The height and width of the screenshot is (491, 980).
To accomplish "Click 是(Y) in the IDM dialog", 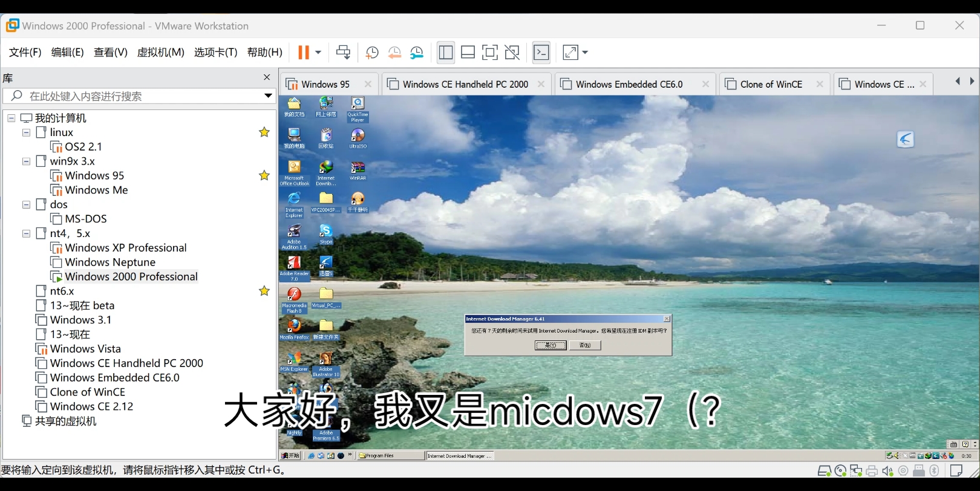I will (x=550, y=345).
